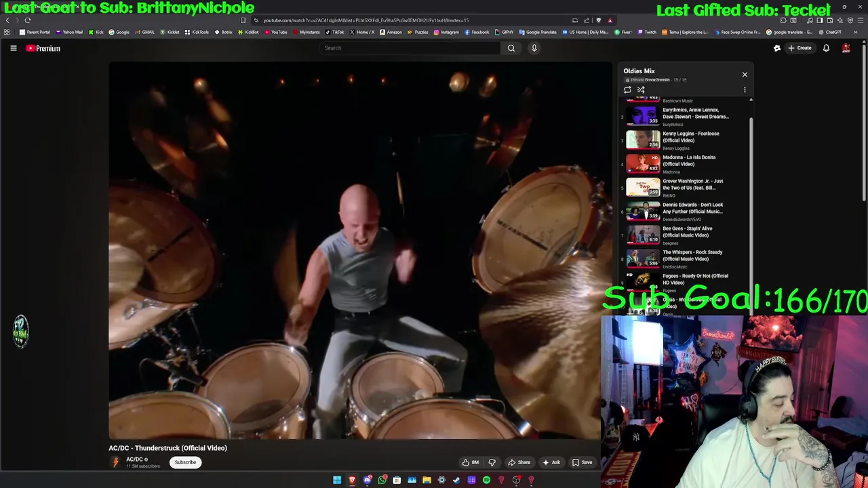Play Fugees Ready Or Not from playlist
Image resolution: width=868 pixels, height=488 pixels.
(x=685, y=283)
